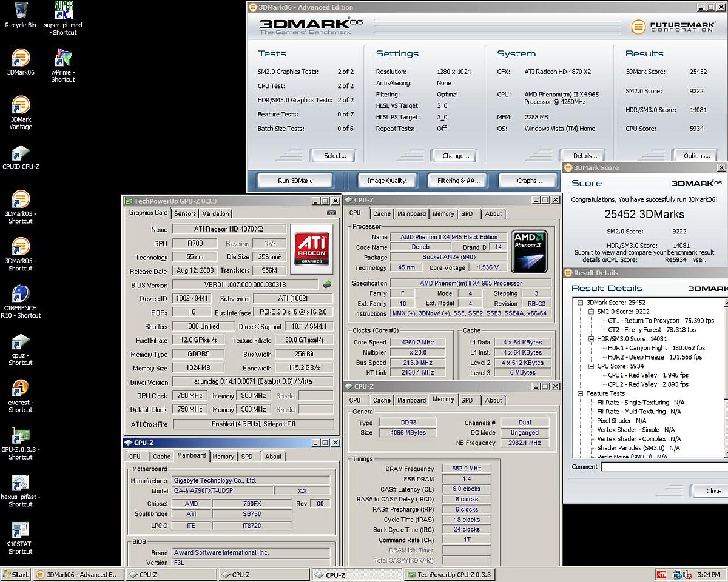
Task: Click the GPU name field 'ATI Radeon HD 4870 X2'
Action: tap(229, 229)
